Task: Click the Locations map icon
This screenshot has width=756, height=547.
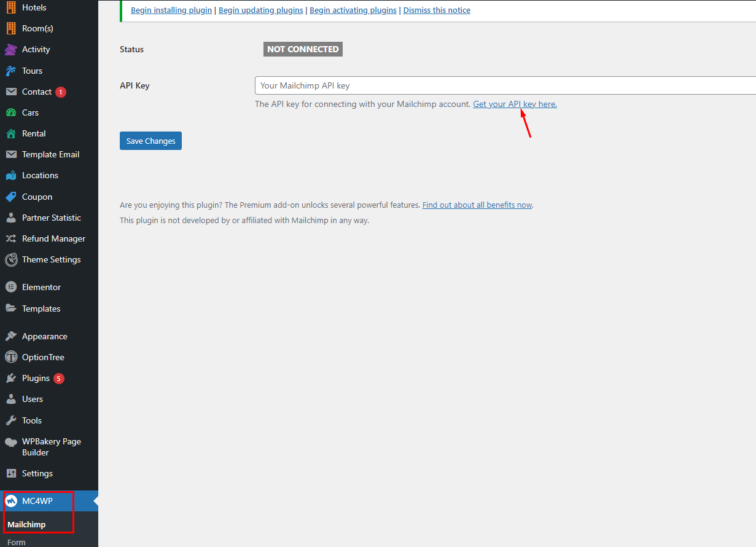Action: (11, 175)
